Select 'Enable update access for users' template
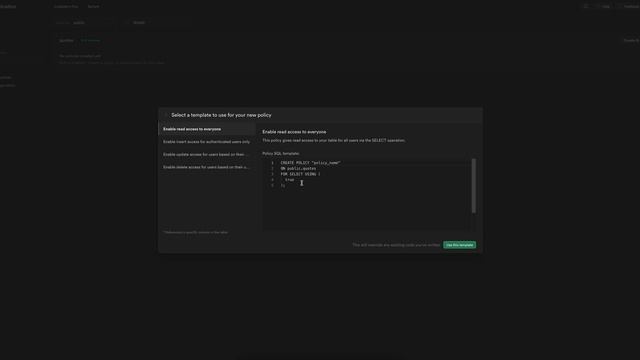 pyautogui.click(x=207, y=154)
